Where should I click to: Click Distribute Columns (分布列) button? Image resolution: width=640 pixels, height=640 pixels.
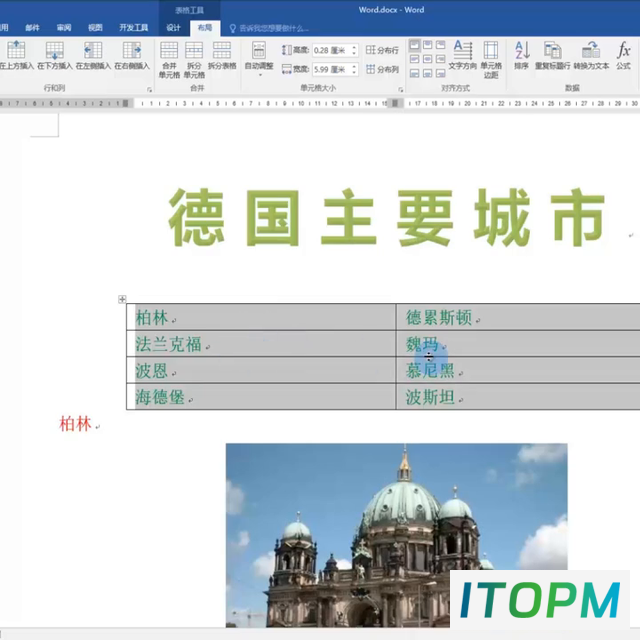[x=382, y=69]
